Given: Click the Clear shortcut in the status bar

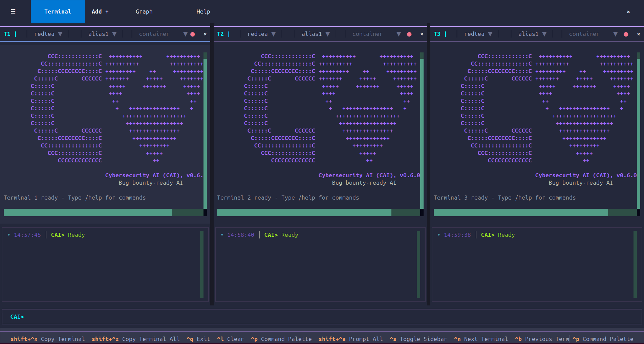Looking at the screenshot, I should [230, 339].
